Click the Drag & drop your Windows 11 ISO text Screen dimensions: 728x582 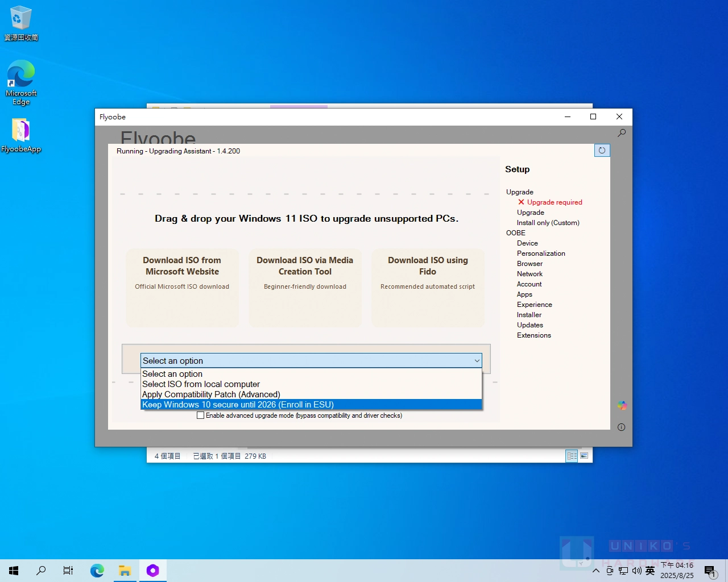click(x=307, y=218)
